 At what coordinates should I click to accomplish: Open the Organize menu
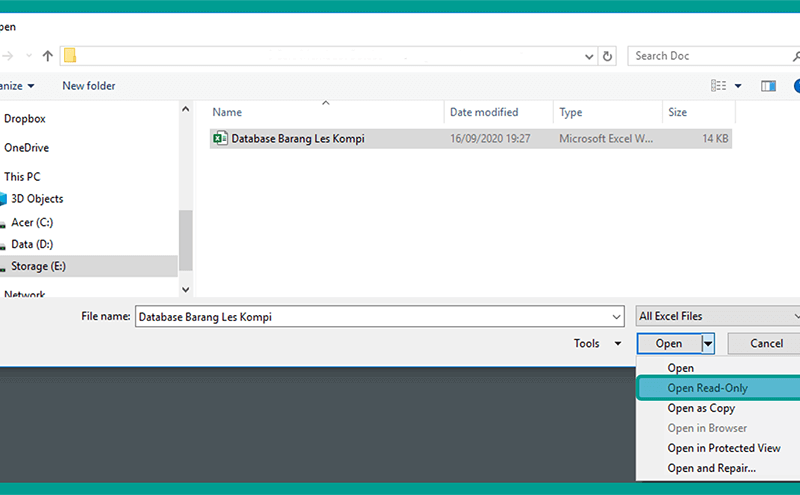pyautogui.click(x=17, y=86)
